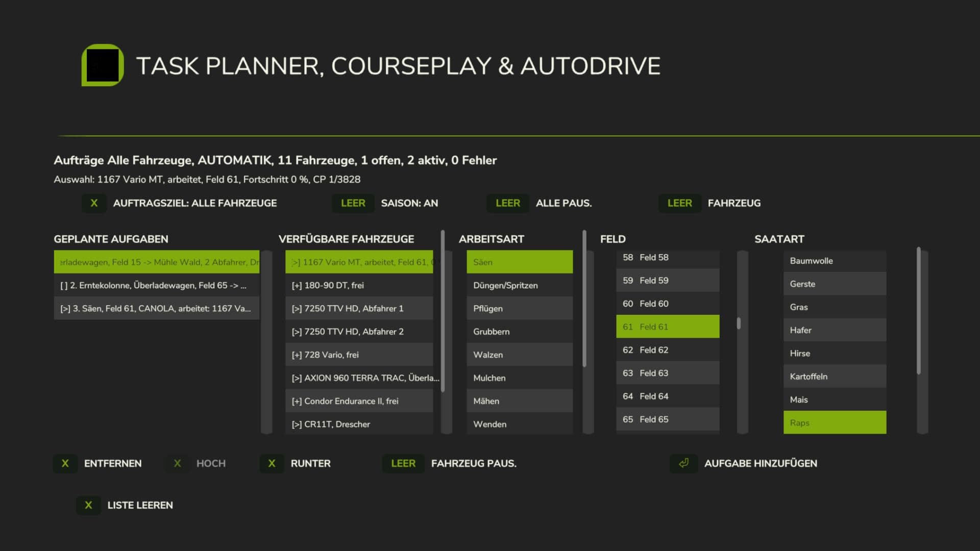
Task: Click the Arbeitsart list scrollbar
Action: pyautogui.click(x=584, y=298)
